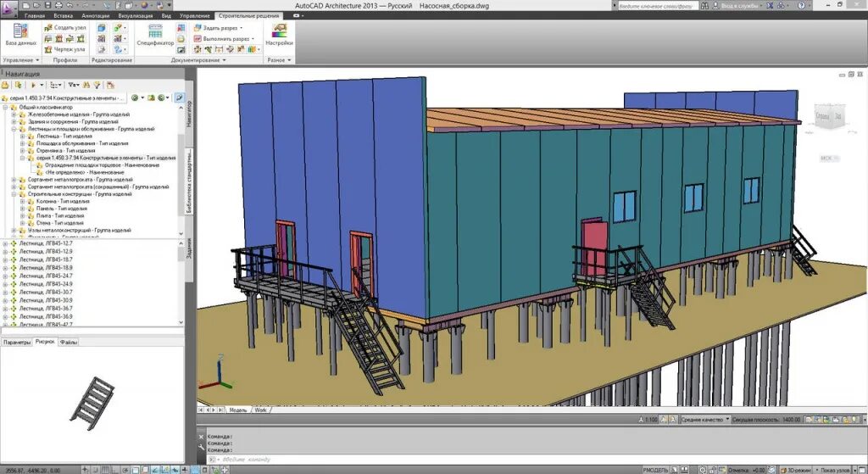Screen dimensions: 868x474
Task: Click the Undo arrow in quick access toolbar
Action: click(70, 5)
